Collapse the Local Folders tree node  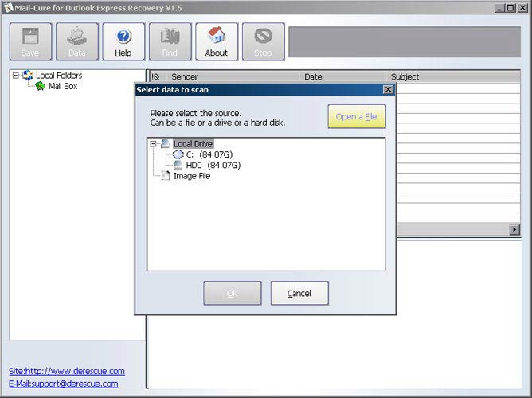pos(16,76)
